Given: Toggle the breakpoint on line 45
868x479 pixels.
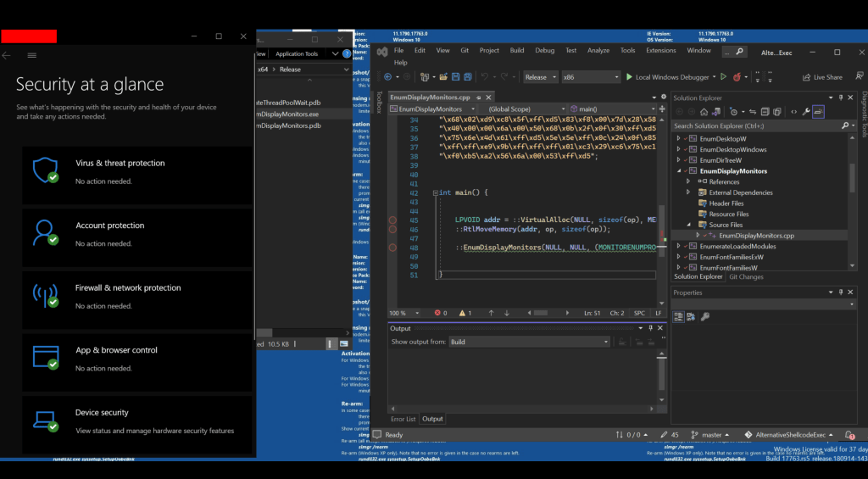Looking at the screenshot, I should coord(392,220).
